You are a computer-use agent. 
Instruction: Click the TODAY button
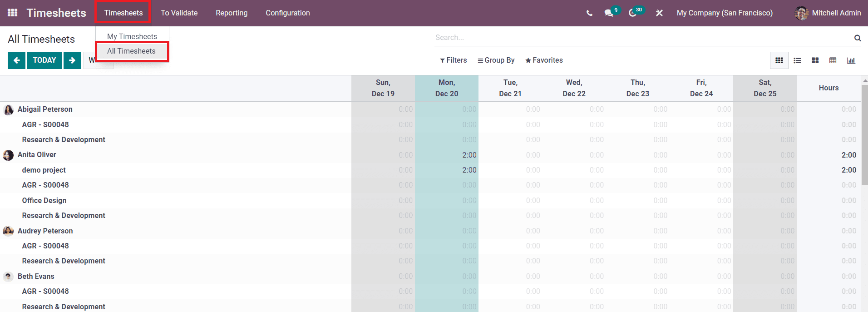coord(44,60)
